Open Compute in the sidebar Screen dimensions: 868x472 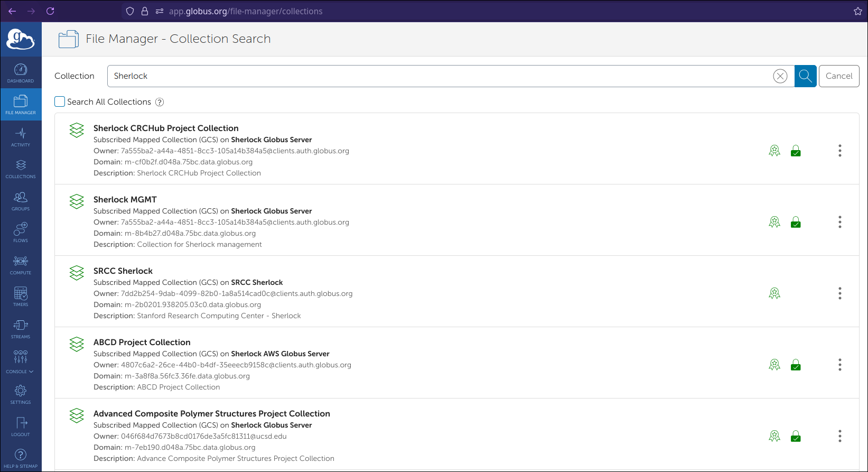point(21,265)
